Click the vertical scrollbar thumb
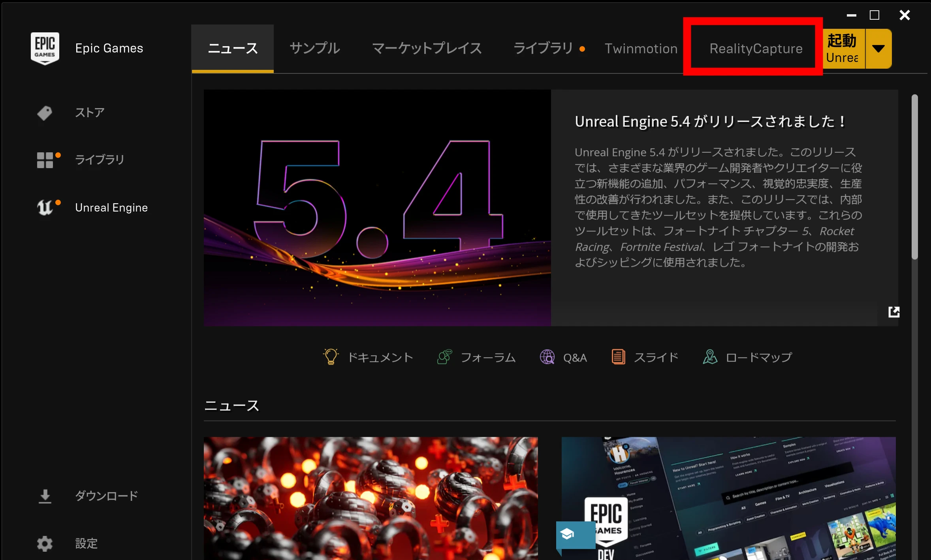 914,177
